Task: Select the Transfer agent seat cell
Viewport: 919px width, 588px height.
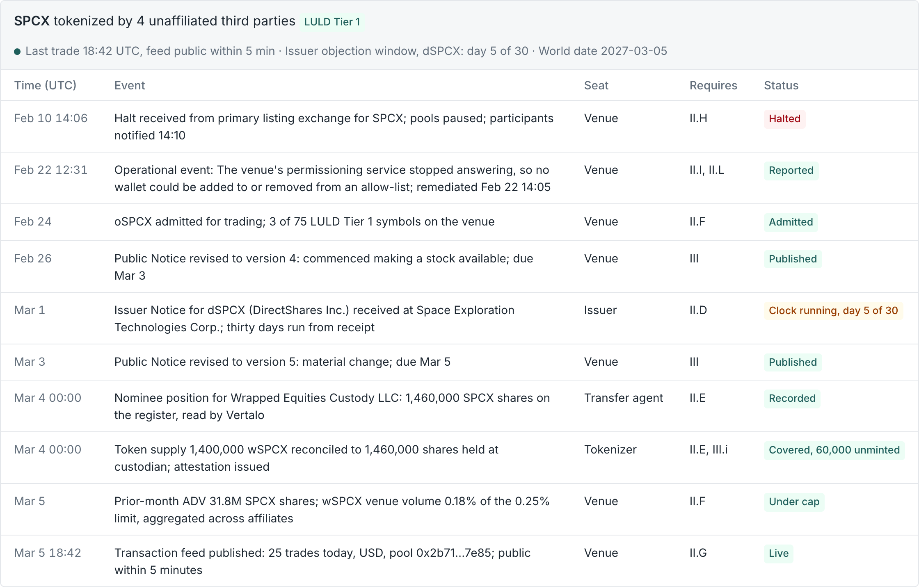Action: pyautogui.click(x=624, y=398)
